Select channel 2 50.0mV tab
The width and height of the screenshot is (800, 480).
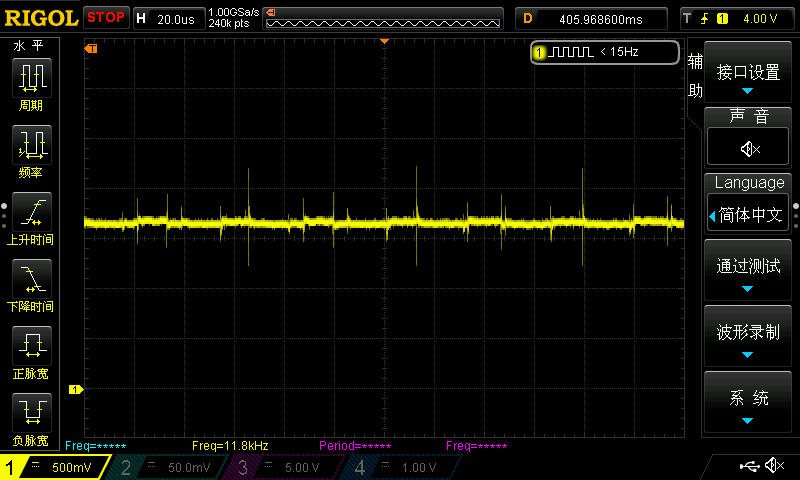[x=168, y=467]
